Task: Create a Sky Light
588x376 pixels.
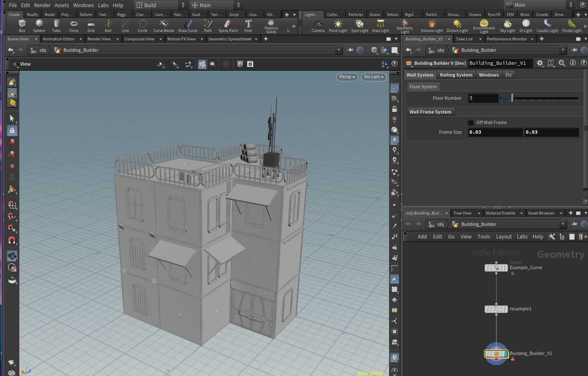Action: (x=507, y=26)
